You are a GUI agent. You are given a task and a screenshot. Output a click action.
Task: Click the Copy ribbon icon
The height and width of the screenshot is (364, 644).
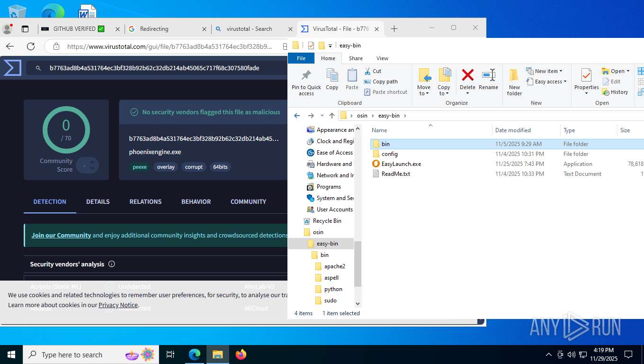click(332, 79)
